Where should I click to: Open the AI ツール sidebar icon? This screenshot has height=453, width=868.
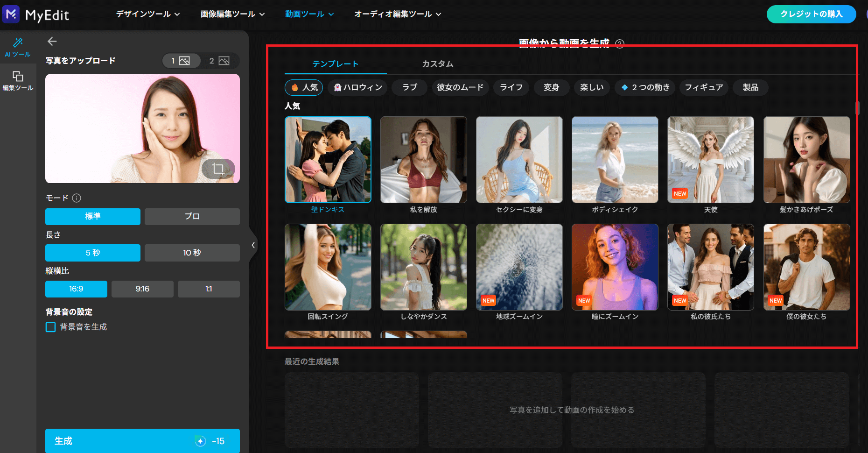point(18,47)
